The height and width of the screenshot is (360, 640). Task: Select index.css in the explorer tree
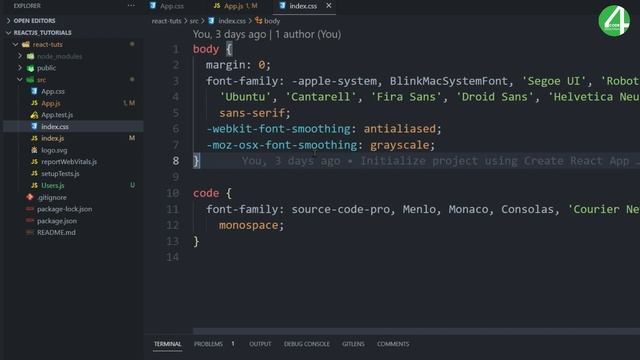click(x=55, y=127)
